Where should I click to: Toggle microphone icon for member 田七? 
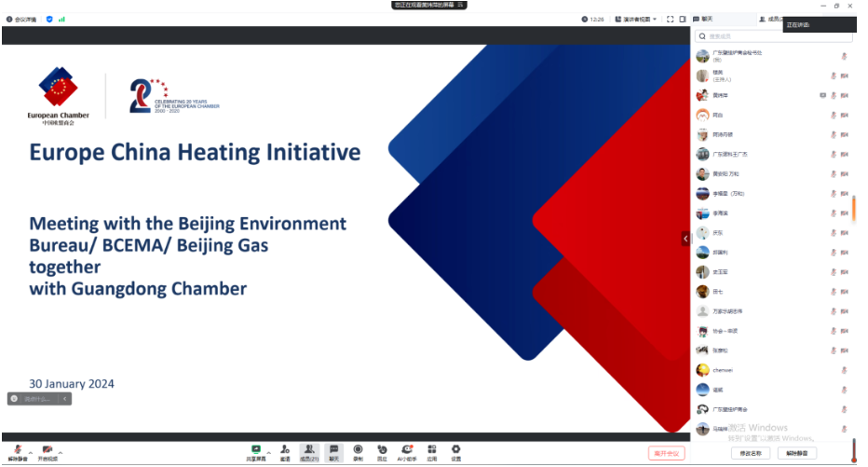point(834,292)
